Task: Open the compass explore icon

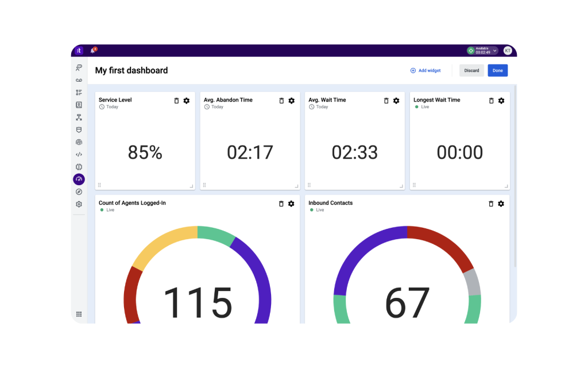Action: (79, 191)
